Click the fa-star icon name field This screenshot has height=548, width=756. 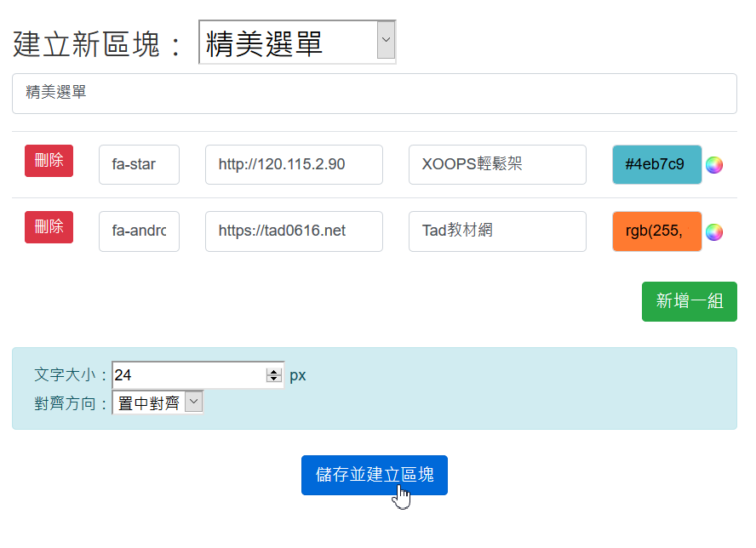click(139, 165)
